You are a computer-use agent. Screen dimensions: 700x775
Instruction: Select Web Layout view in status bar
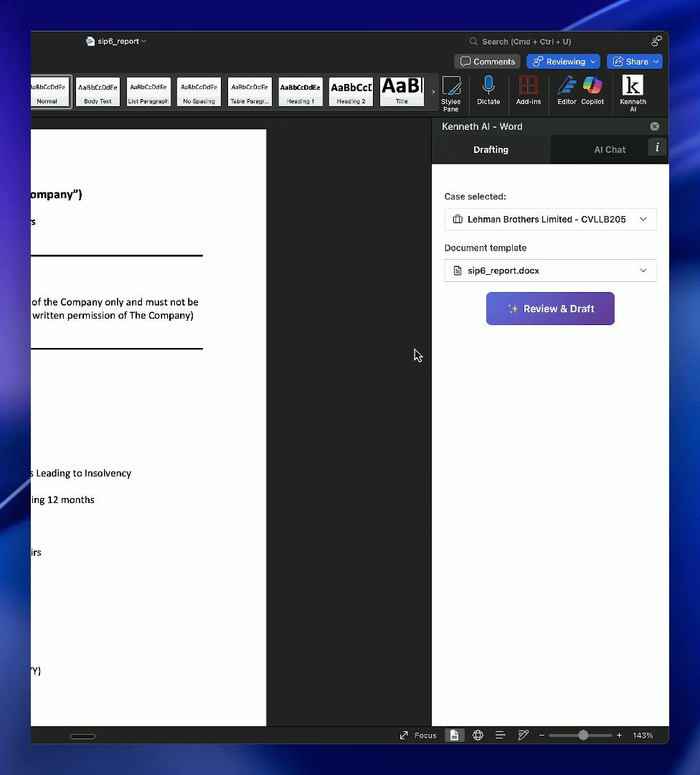pos(478,735)
